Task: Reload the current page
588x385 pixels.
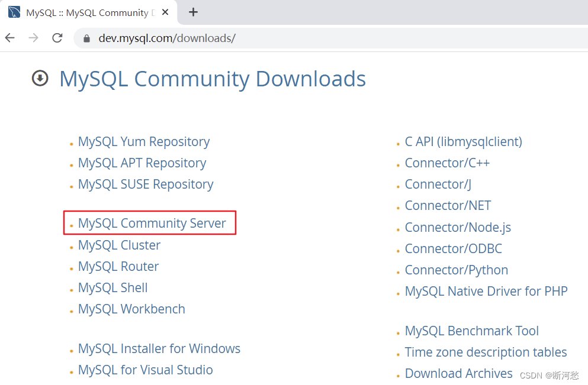Action: [57, 37]
